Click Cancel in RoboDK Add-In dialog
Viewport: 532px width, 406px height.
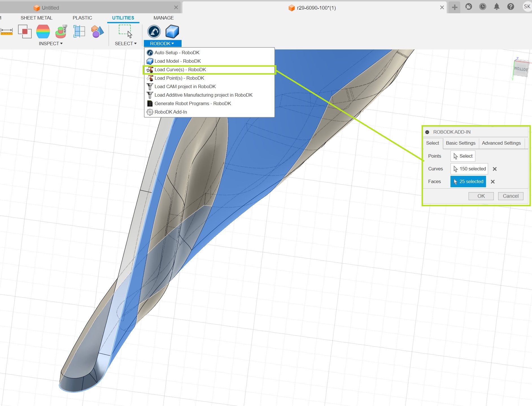pyautogui.click(x=511, y=196)
